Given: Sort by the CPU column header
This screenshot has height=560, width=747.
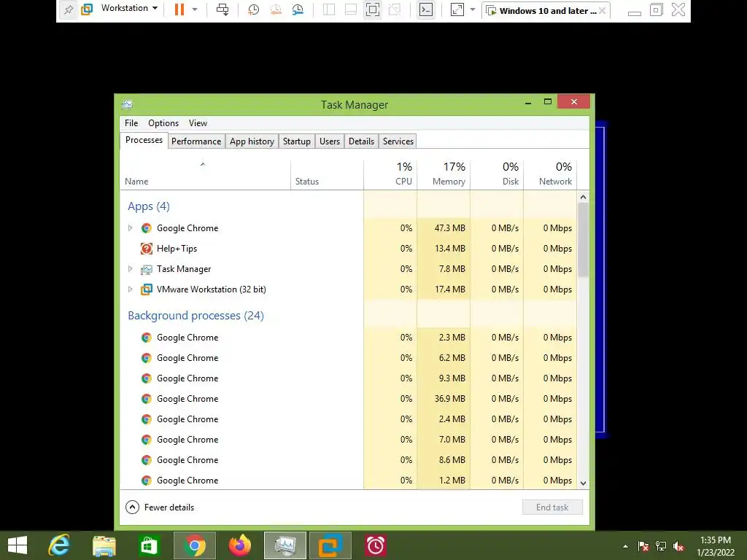Looking at the screenshot, I should pos(390,175).
